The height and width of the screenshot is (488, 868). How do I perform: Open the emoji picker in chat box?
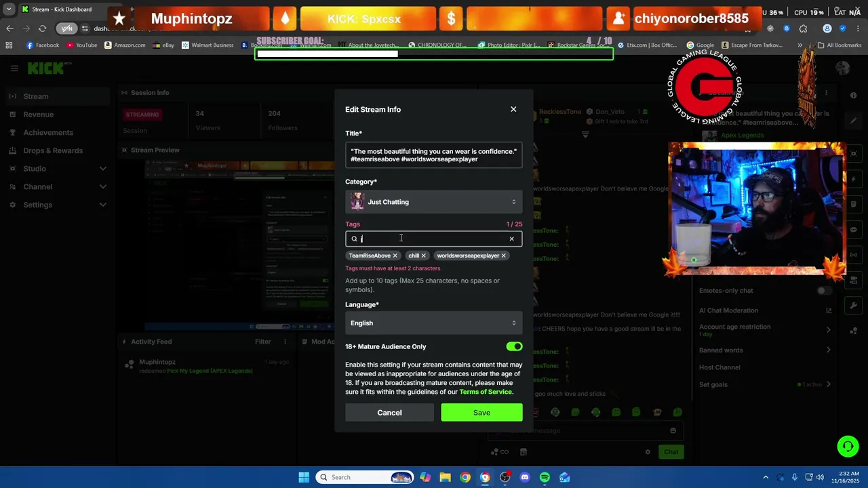coord(673,431)
